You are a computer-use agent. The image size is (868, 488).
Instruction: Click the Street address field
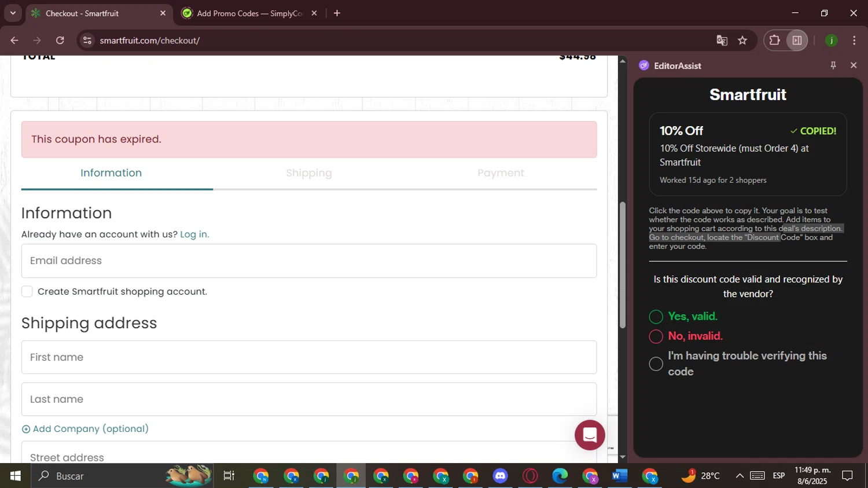(309, 453)
